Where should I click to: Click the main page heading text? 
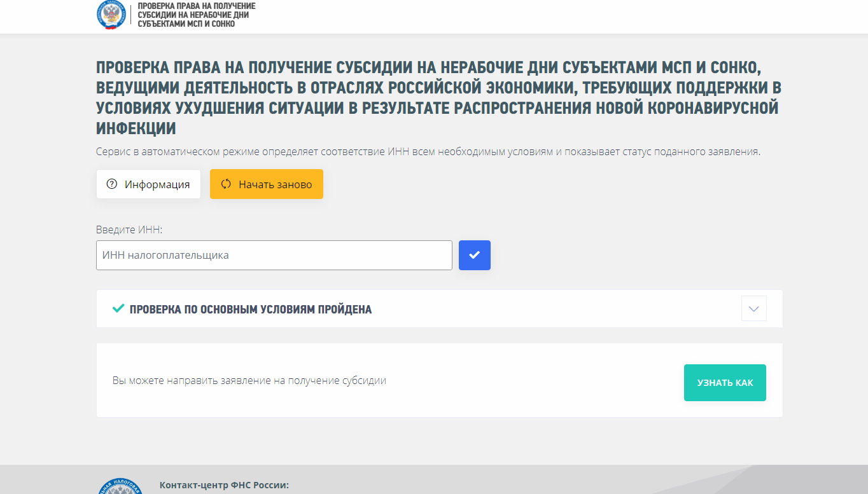point(439,98)
